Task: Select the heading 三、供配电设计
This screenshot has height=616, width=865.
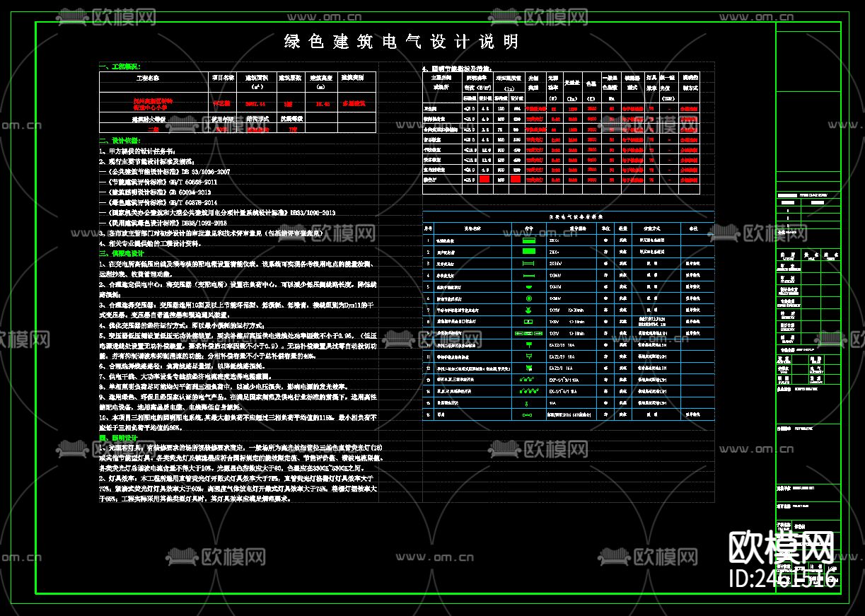Action: click(122, 252)
